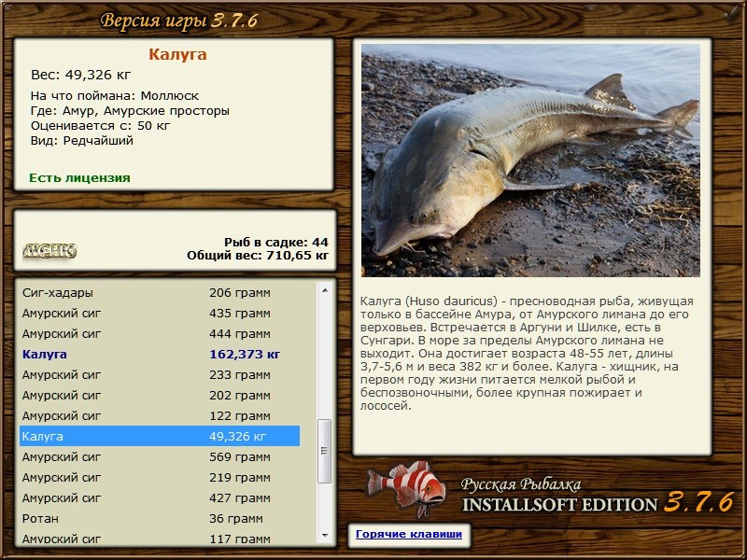Click the «Русская Рыбалка» logo text
Screen dimensions: 747x560
coord(521,484)
